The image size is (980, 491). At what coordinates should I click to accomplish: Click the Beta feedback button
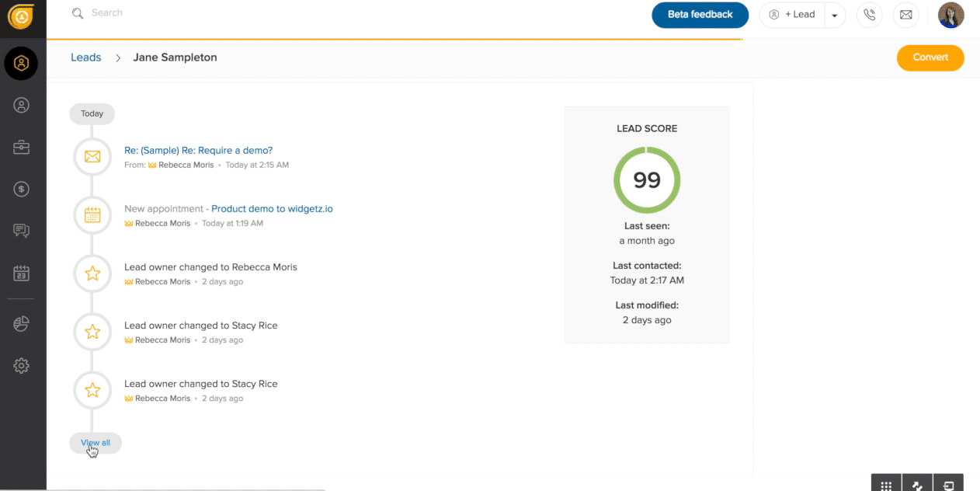click(x=700, y=15)
